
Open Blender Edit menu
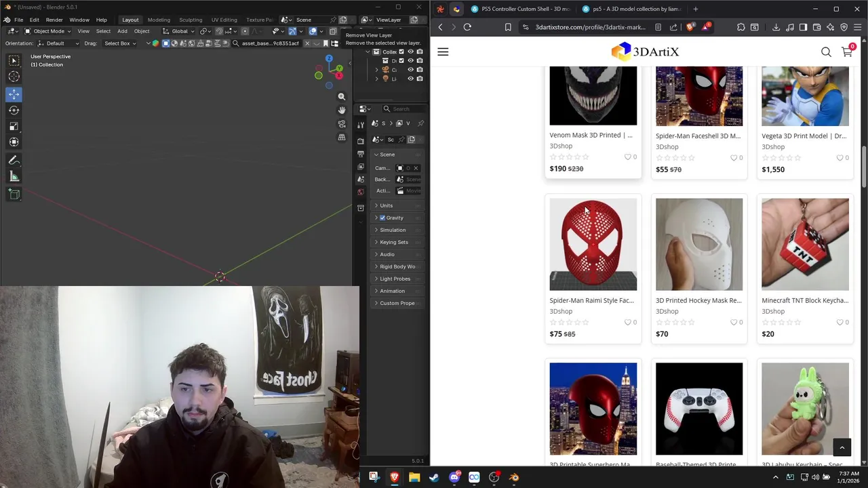[x=34, y=20]
